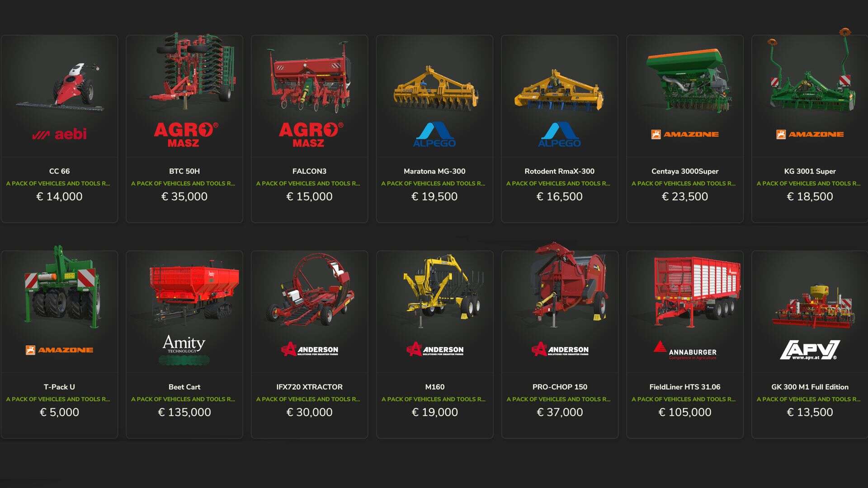The width and height of the screenshot is (868, 488).
Task: Click the Annaburger brand logo
Action: pyautogui.click(x=684, y=350)
